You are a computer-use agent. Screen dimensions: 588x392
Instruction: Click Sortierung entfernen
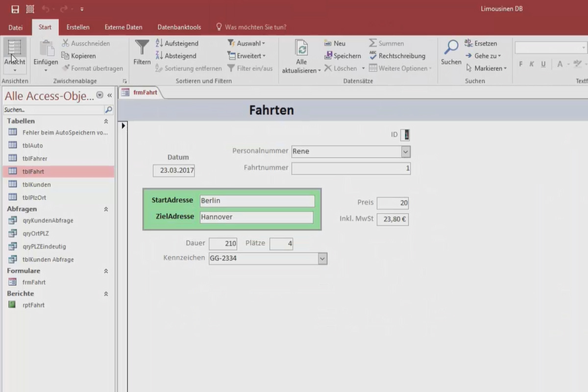click(x=189, y=69)
